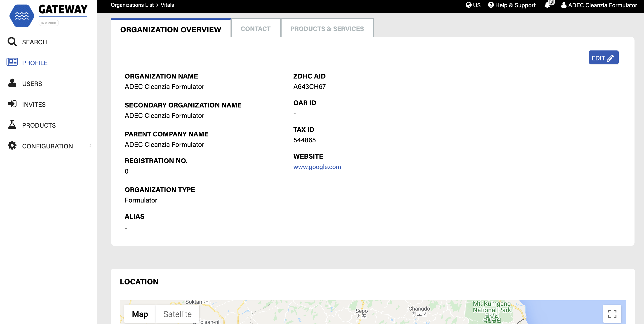
Task: Go to Users section
Action: pyautogui.click(x=32, y=84)
